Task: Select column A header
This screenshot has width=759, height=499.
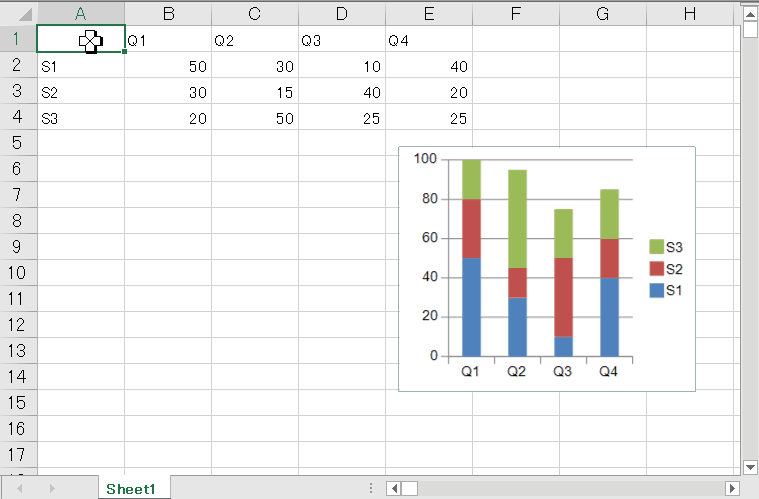Action: 81,14
